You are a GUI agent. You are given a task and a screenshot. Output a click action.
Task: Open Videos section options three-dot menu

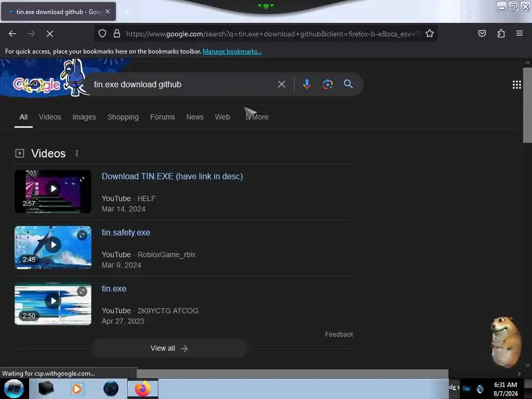pyautogui.click(x=77, y=153)
